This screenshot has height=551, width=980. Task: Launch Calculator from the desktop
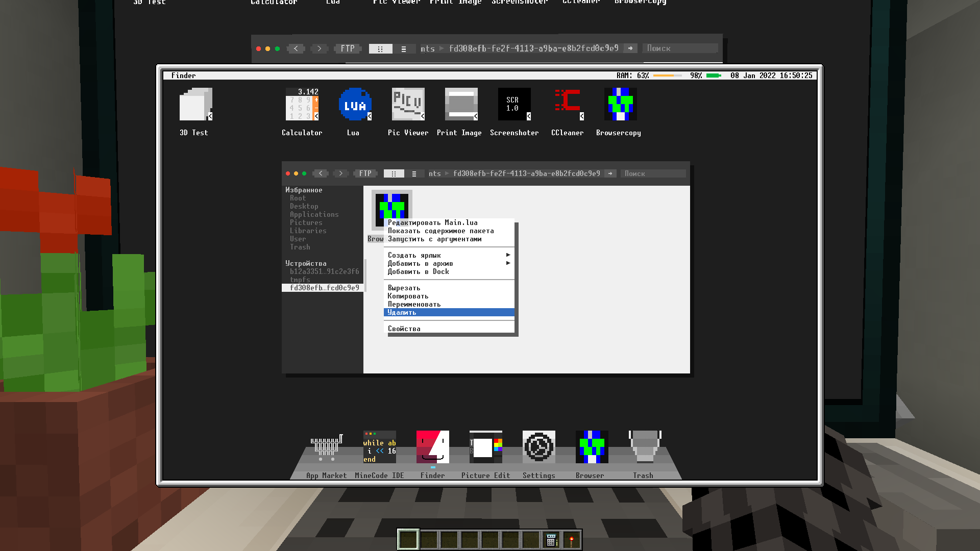click(x=302, y=105)
